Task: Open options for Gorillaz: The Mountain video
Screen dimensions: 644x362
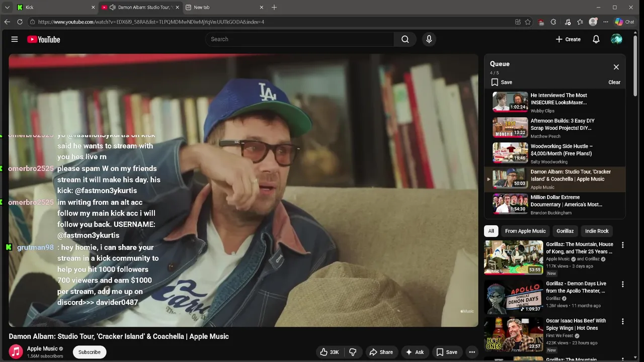Action: 622,245
